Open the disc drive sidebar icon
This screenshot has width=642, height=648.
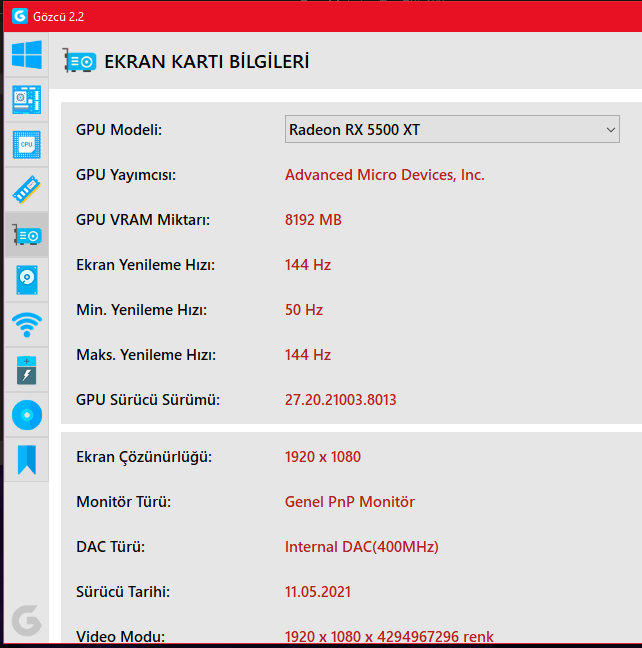coord(27,415)
